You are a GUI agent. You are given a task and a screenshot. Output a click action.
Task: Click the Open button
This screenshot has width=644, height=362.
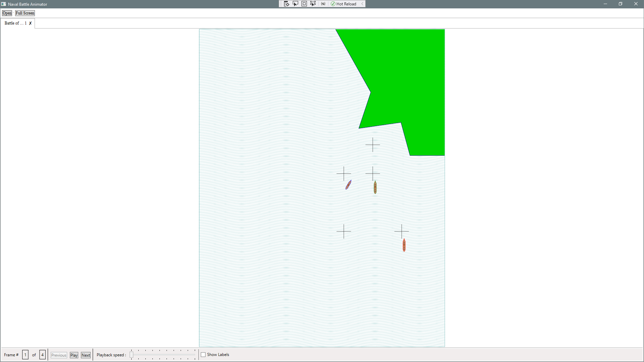pyautogui.click(x=7, y=13)
